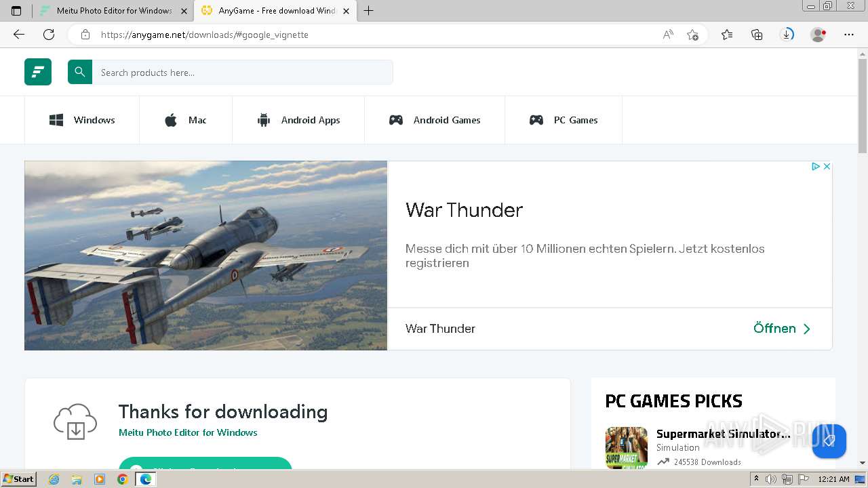868x488 pixels.
Task: Open the Downloads panel
Action: [x=787, y=35]
